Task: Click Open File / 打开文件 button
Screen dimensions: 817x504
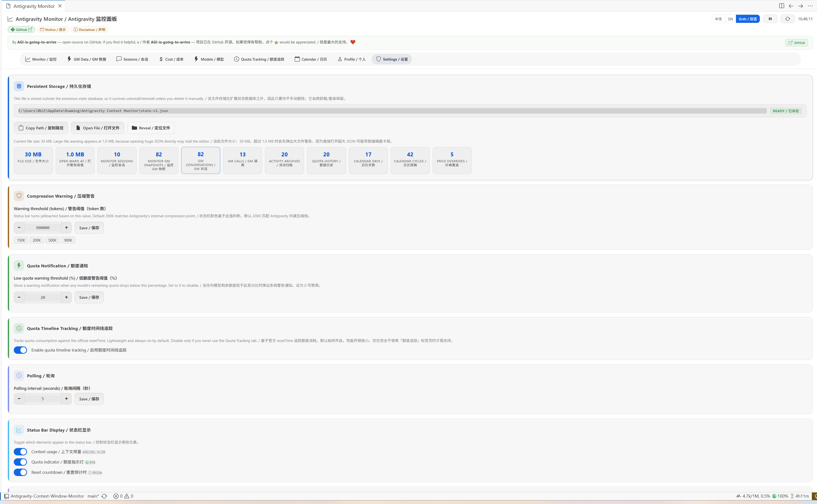Action: (x=98, y=128)
